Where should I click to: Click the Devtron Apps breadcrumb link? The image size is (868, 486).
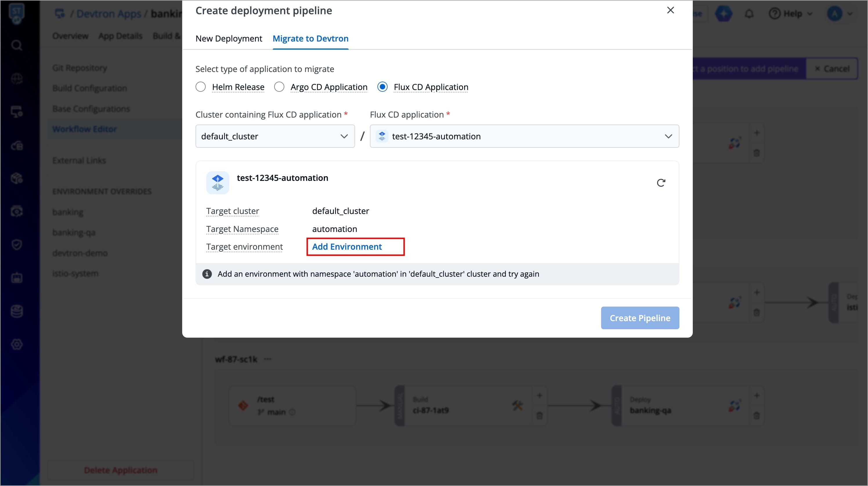pyautogui.click(x=108, y=14)
